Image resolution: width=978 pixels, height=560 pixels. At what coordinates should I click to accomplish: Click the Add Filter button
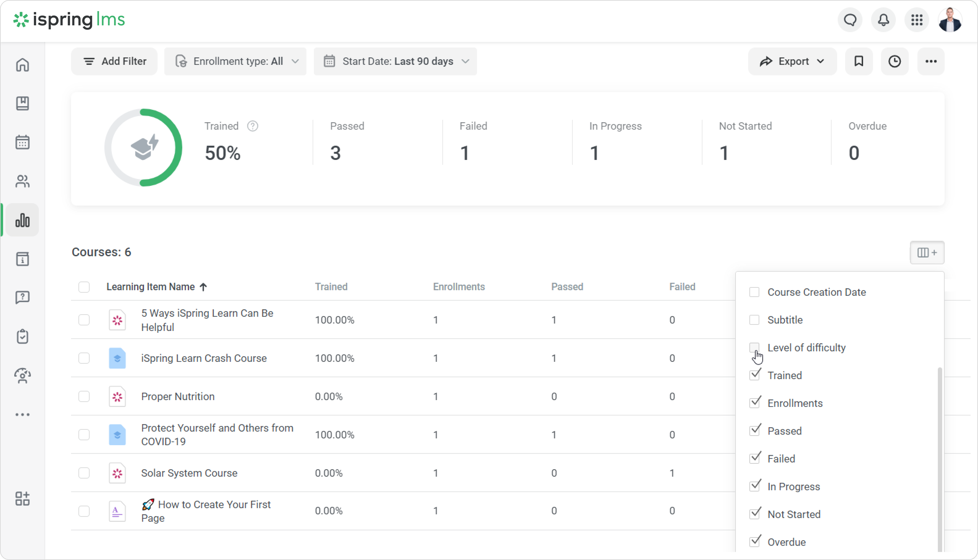[x=114, y=61]
